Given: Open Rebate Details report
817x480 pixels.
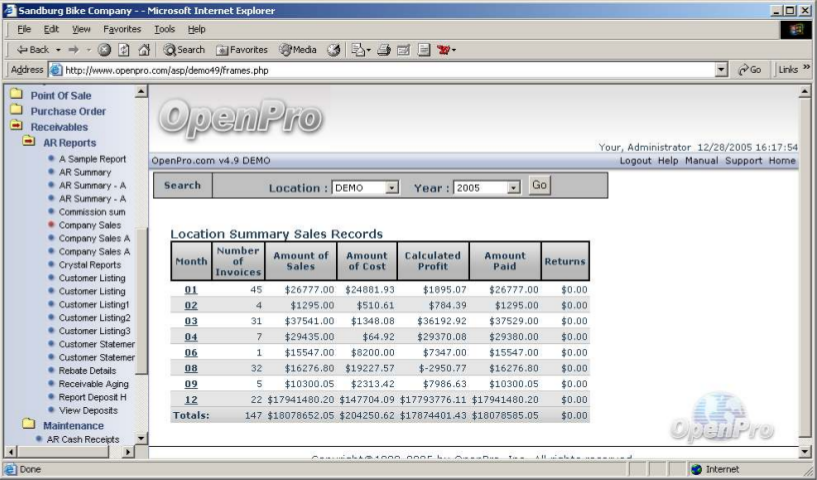Looking at the screenshot, I should click(x=87, y=371).
